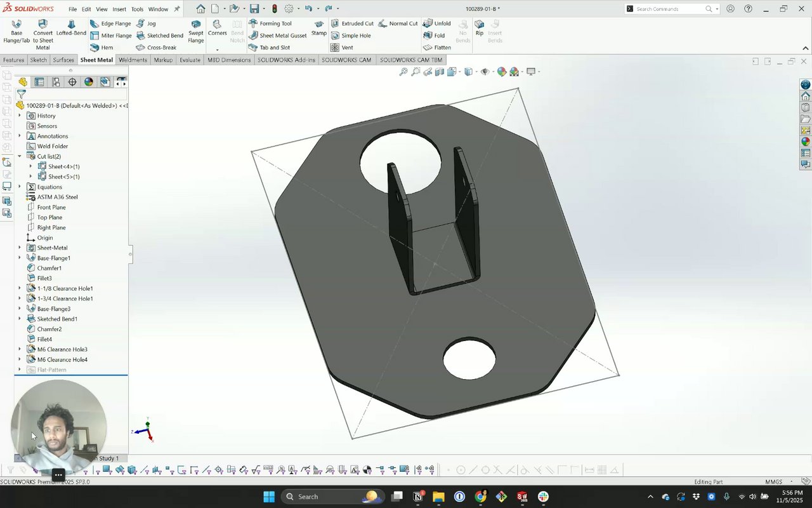Image resolution: width=812 pixels, height=508 pixels.
Task: Create a Simple Hole
Action: pos(351,36)
